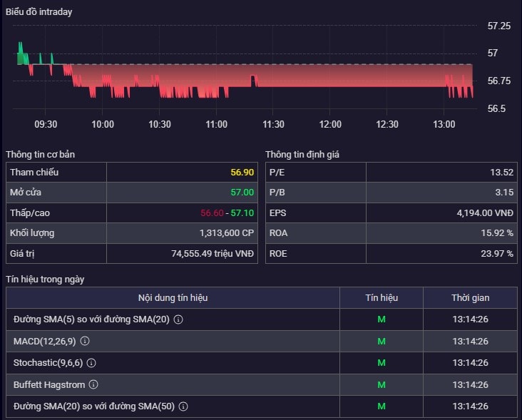The image size is (522, 420).
Task: Click the ROE value 23.97 %
Action: (x=497, y=254)
